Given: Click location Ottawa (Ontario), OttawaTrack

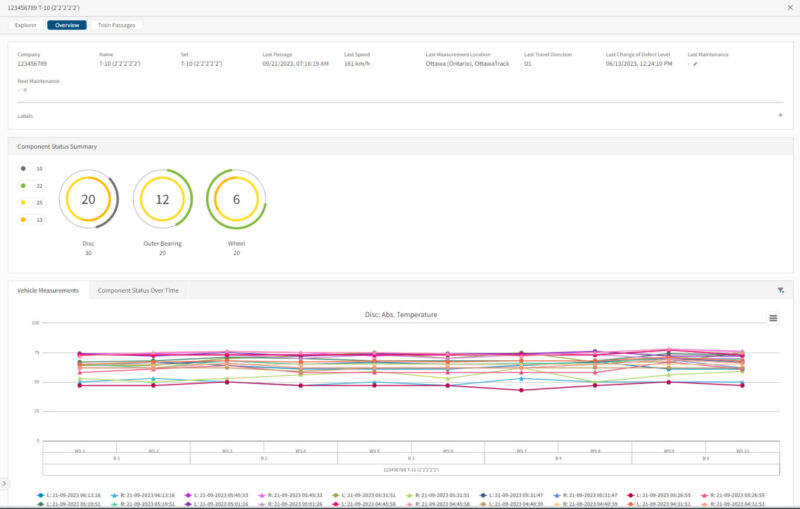Looking at the screenshot, I should pyautogui.click(x=467, y=64).
